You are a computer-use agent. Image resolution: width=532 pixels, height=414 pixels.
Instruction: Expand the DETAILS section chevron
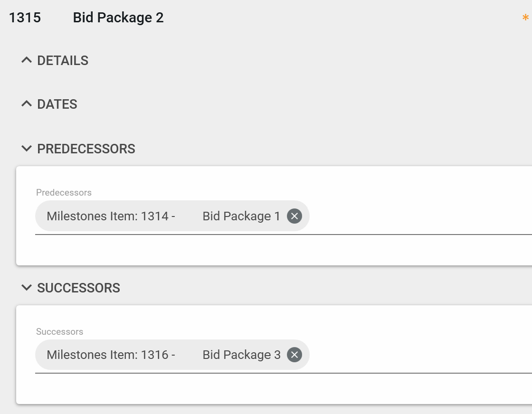coord(27,60)
